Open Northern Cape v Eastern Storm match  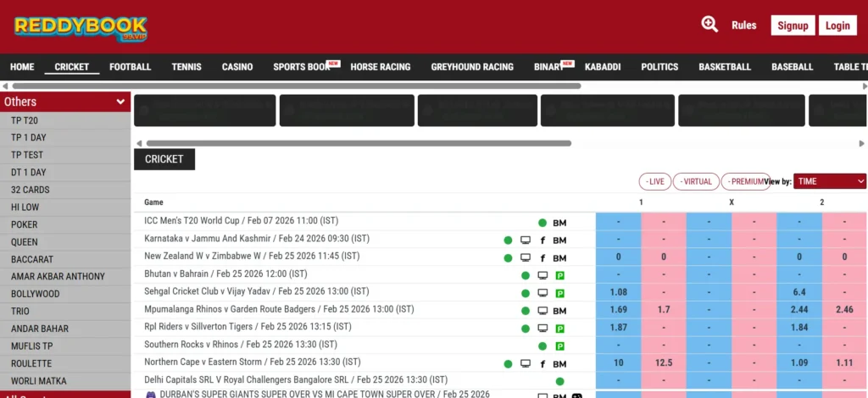[253, 362]
